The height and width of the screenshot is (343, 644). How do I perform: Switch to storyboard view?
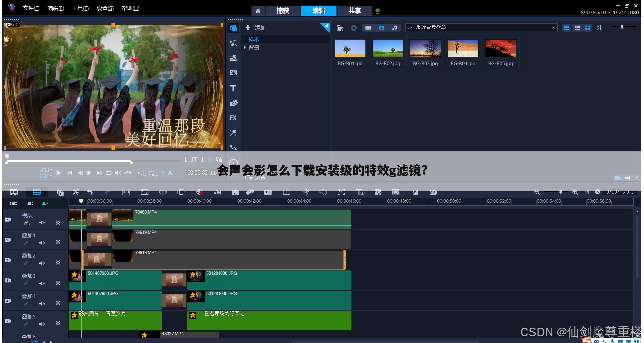14,192
